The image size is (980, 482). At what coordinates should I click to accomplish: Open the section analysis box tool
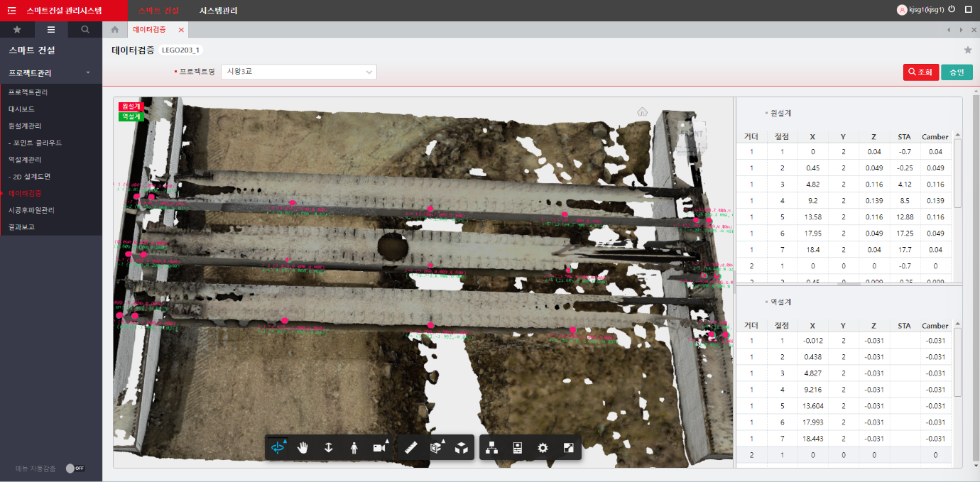click(437, 447)
